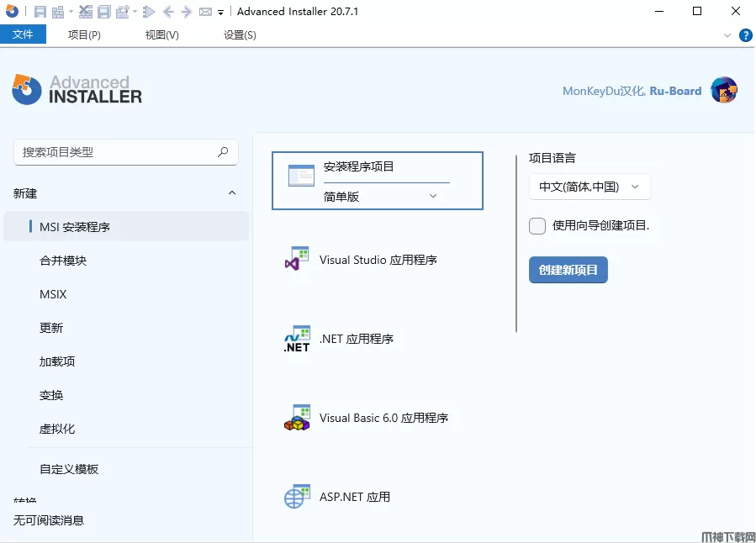Collapse the 新建 section
This screenshot has width=756, height=543.
(x=232, y=192)
